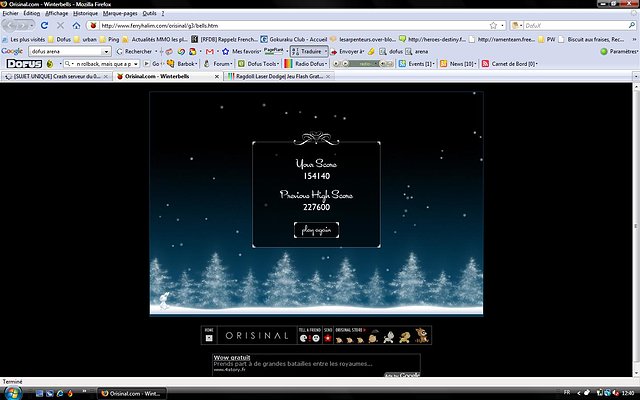Click the Send star icon
The image size is (640, 400).
[327, 338]
